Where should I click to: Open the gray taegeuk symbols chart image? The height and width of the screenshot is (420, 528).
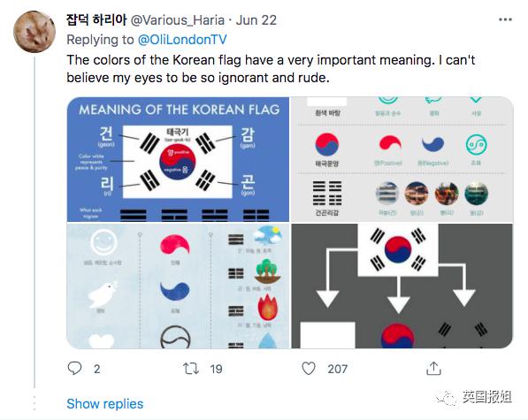pyautogui.click(x=402, y=159)
